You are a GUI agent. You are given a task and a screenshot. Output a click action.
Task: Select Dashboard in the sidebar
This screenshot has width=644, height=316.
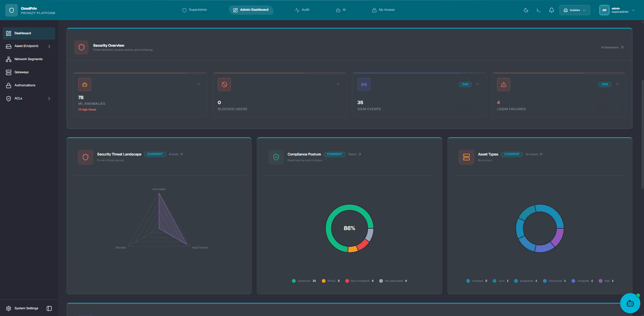29,33
